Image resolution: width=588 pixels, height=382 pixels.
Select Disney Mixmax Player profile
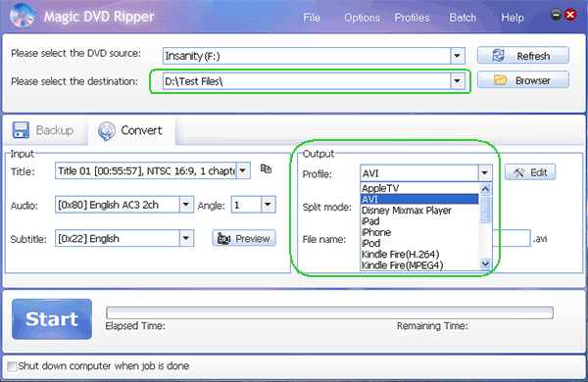(419, 211)
